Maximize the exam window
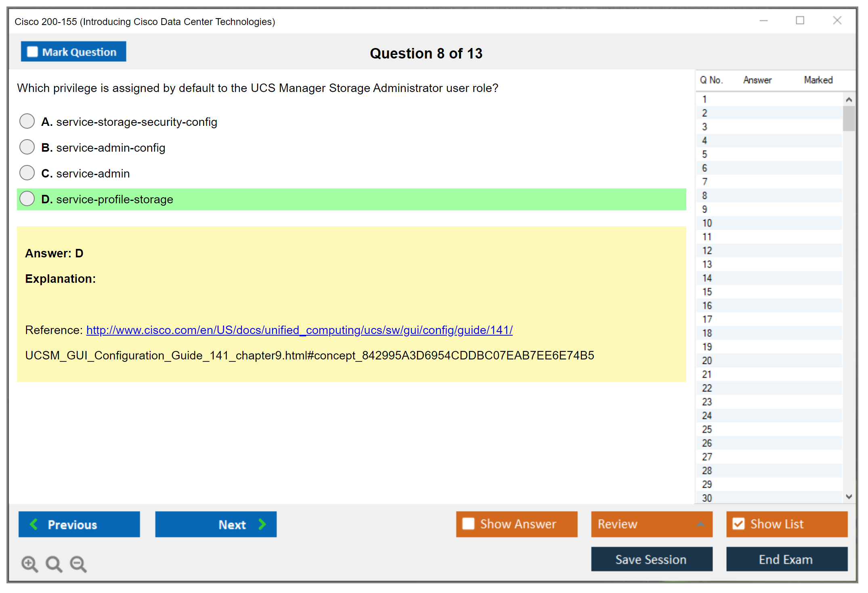The width and height of the screenshot is (868, 593). pos(800,21)
